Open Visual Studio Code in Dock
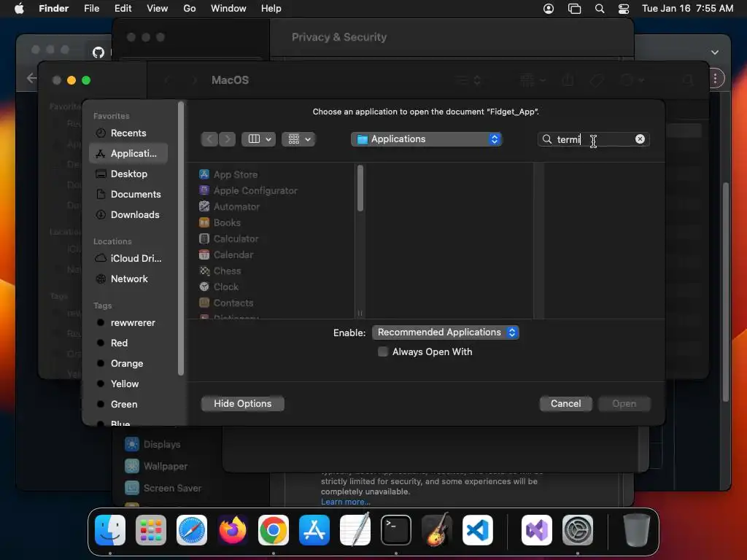This screenshot has height=560, width=747. click(x=478, y=530)
